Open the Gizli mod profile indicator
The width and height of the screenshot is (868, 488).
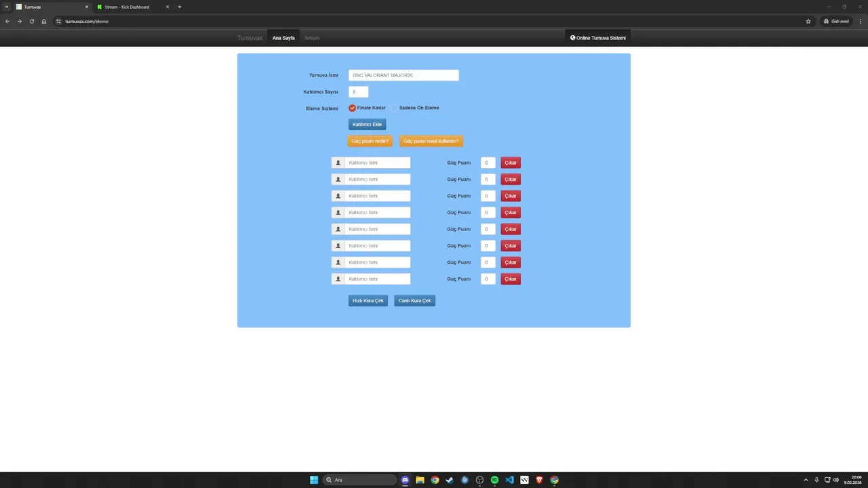coord(836,21)
